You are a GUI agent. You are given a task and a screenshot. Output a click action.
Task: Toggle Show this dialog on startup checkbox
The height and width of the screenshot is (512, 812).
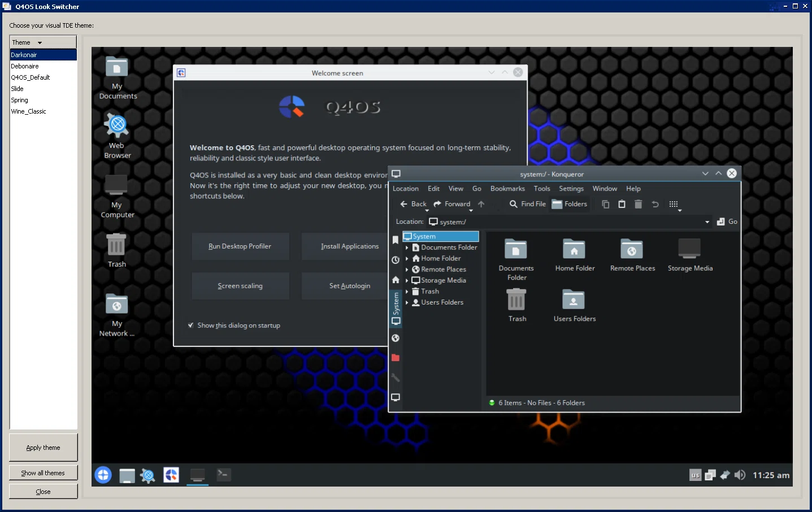point(191,326)
